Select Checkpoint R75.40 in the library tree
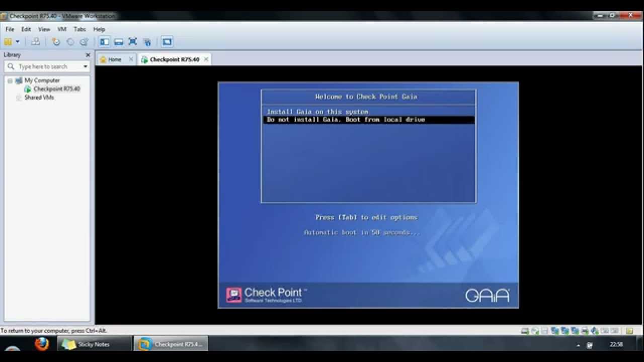The image size is (644, 362). (57, 89)
